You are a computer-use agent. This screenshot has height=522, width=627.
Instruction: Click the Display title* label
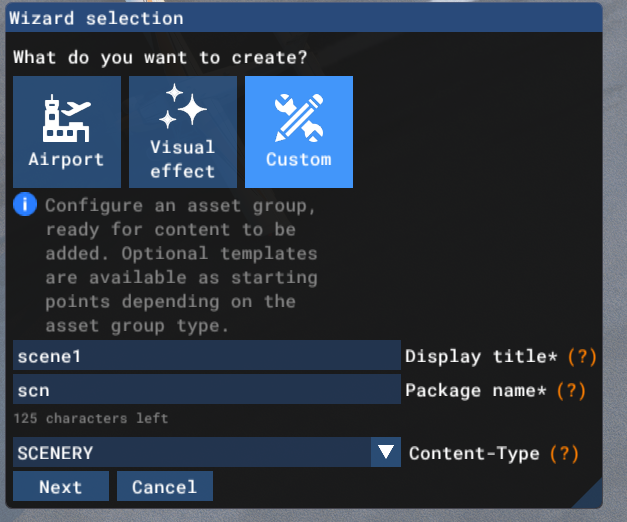tap(483, 356)
